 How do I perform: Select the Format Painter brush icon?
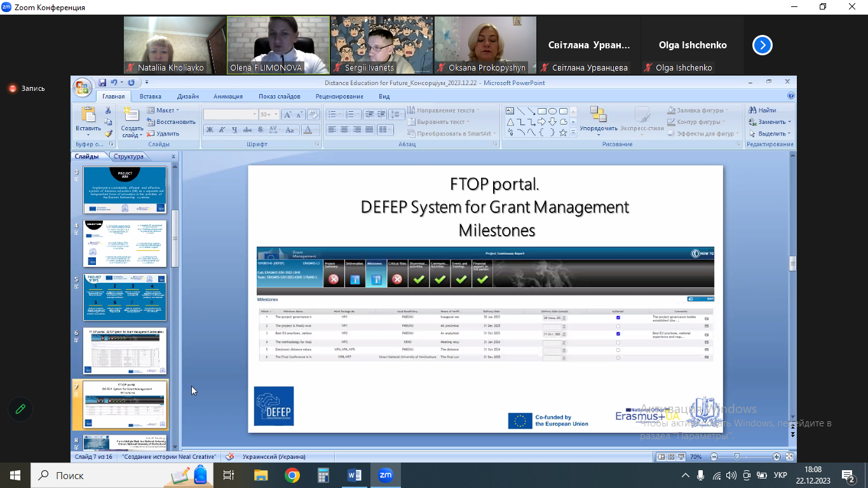[108, 133]
